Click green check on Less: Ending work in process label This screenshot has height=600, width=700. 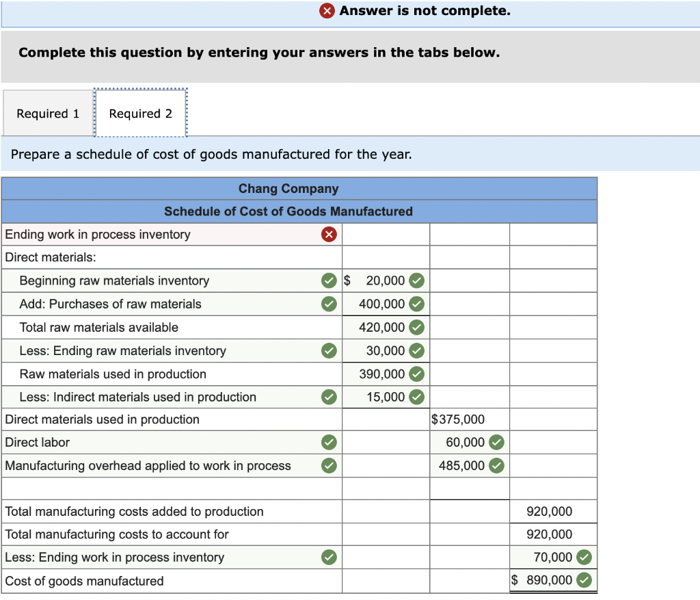tap(329, 557)
